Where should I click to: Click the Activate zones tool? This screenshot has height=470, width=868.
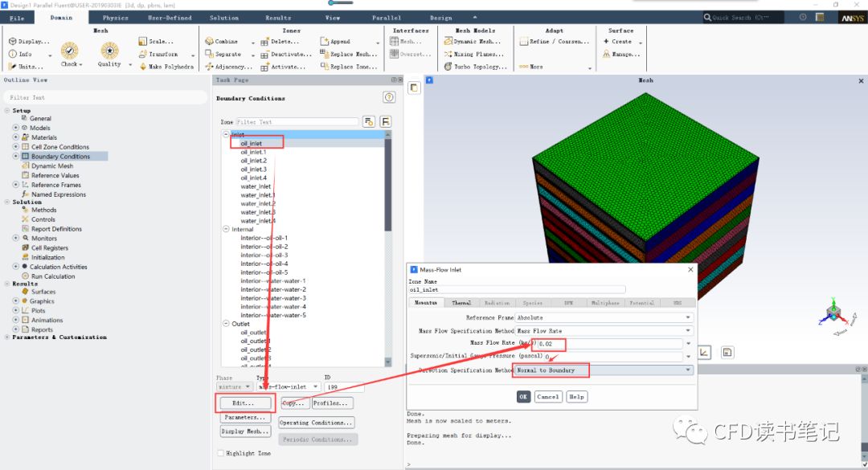point(283,67)
